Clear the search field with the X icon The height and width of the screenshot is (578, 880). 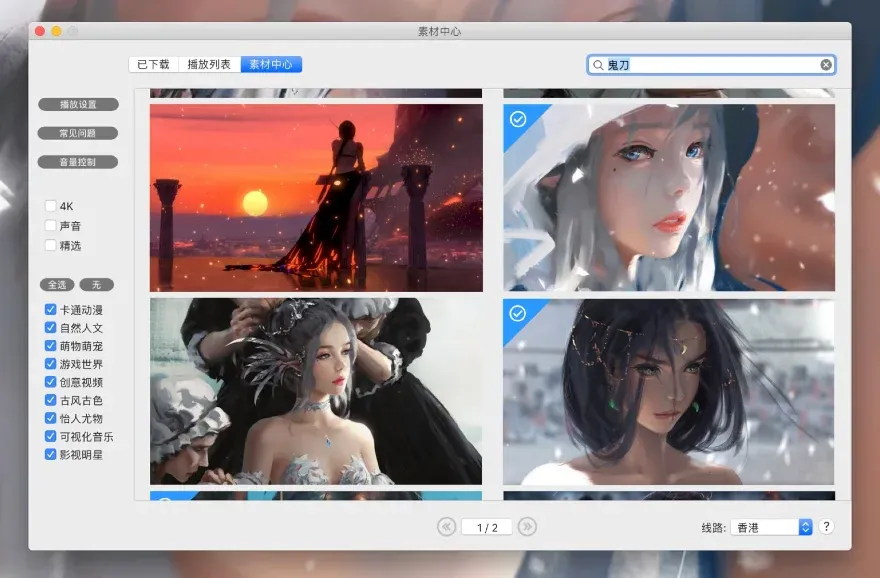826,65
